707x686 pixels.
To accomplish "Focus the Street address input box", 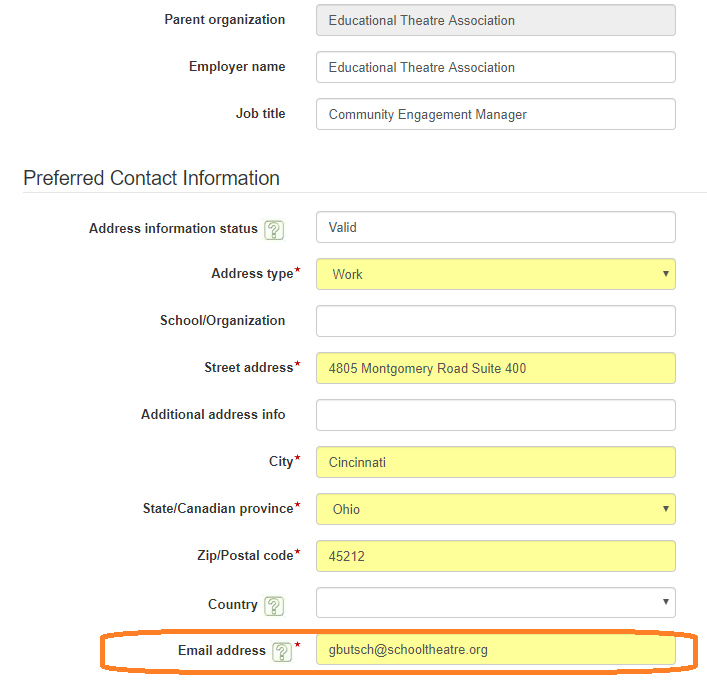I will click(x=495, y=368).
